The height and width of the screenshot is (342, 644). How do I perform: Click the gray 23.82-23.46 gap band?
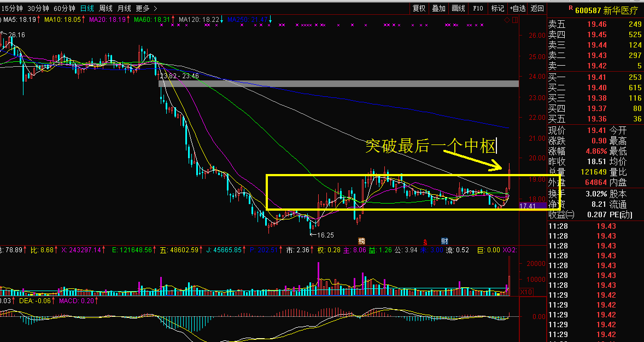pyautogui.click(x=338, y=84)
